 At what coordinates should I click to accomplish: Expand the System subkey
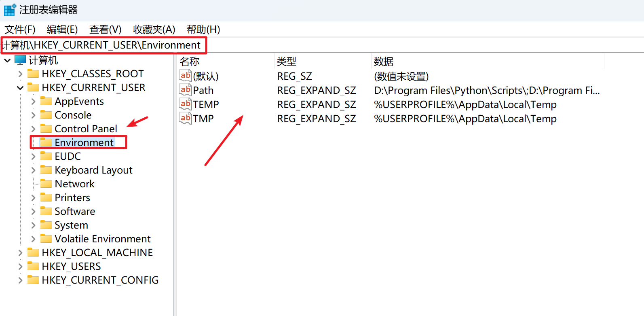coord(33,225)
